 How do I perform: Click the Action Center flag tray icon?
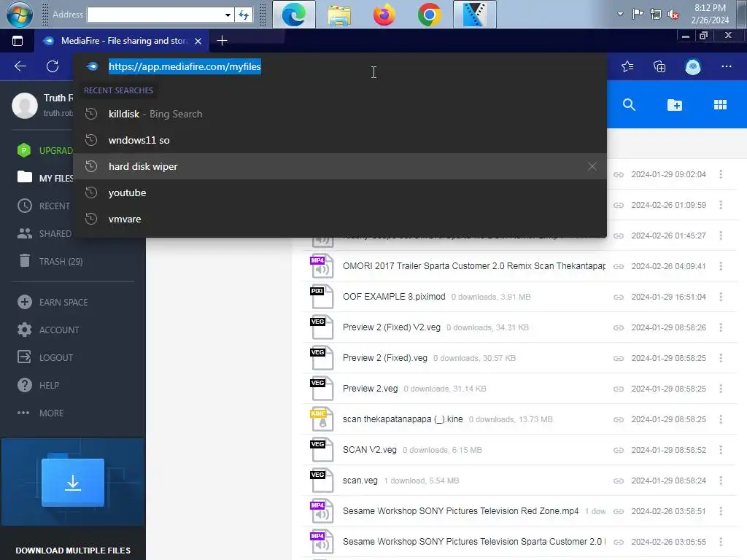click(x=638, y=14)
